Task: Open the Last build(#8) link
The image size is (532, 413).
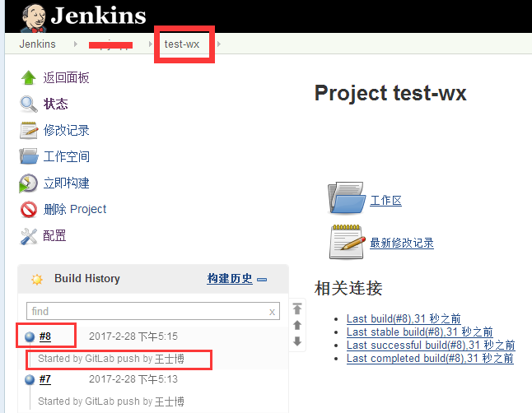Action: [x=404, y=318]
